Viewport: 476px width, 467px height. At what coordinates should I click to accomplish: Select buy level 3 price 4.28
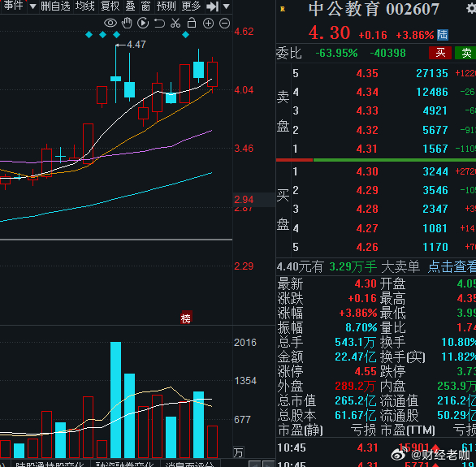click(367, 209)
